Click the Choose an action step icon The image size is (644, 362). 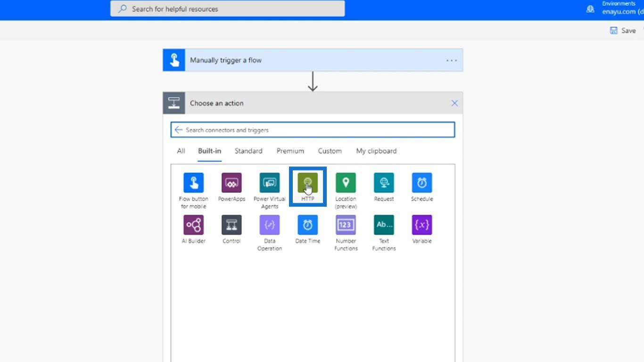[x=174, y=103]
